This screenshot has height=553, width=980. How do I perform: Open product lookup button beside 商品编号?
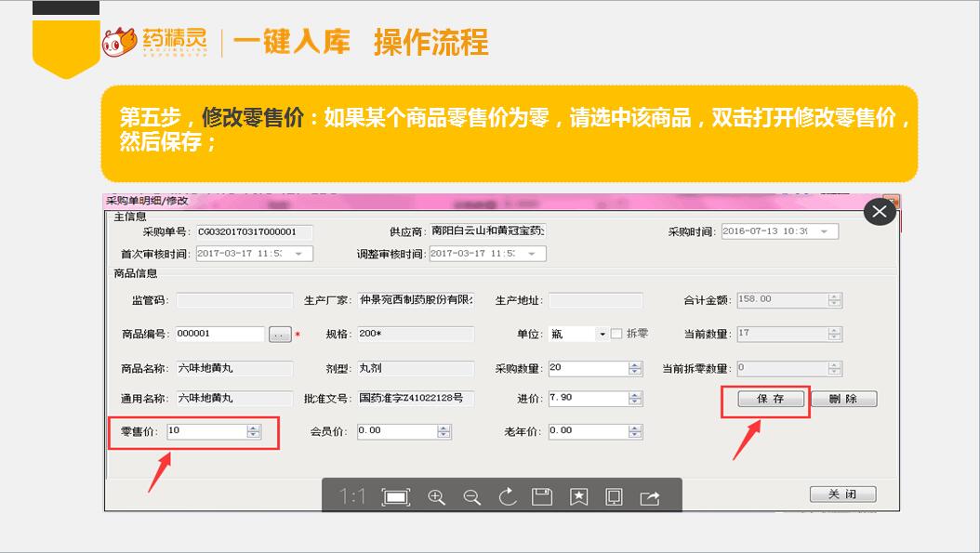coord(280,335)
